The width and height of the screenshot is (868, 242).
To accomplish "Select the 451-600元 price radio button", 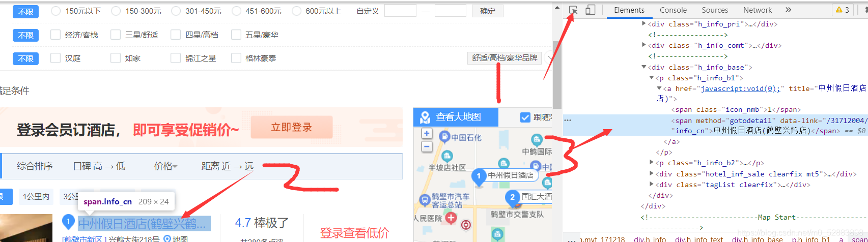I will point(236,11).
